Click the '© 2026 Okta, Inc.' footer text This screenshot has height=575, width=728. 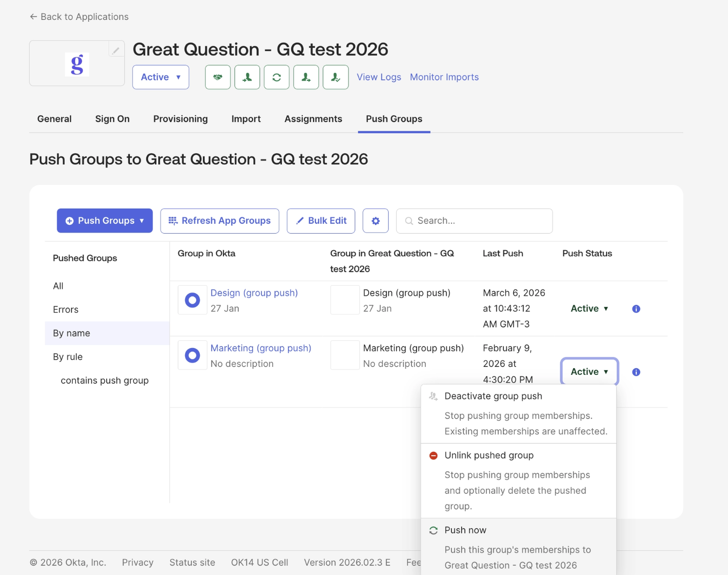(68, 563)
